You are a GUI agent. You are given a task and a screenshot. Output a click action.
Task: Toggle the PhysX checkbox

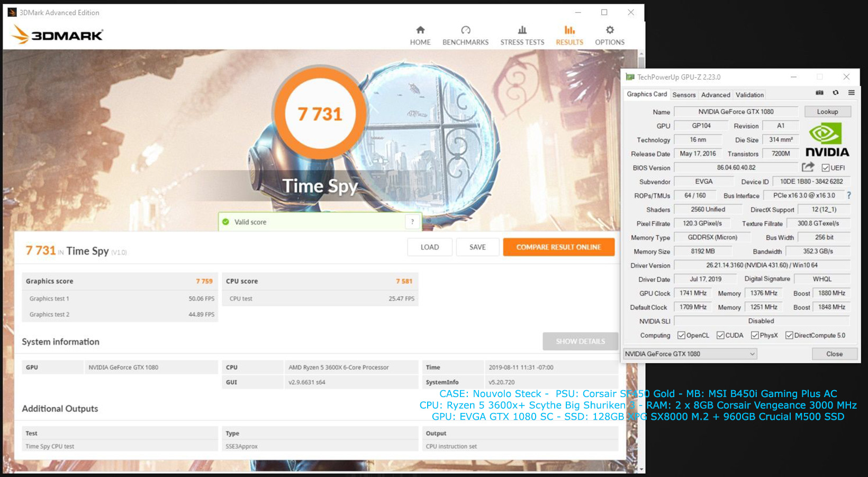(755, 335)
